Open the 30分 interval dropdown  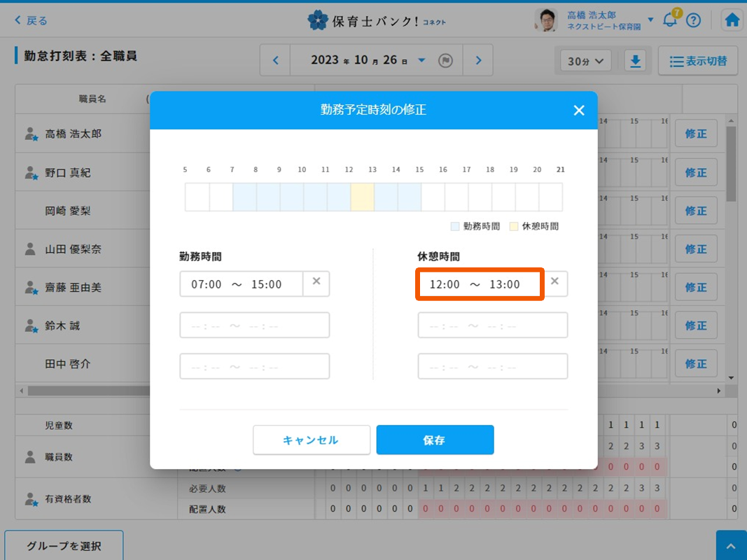(x=586, y=61)
